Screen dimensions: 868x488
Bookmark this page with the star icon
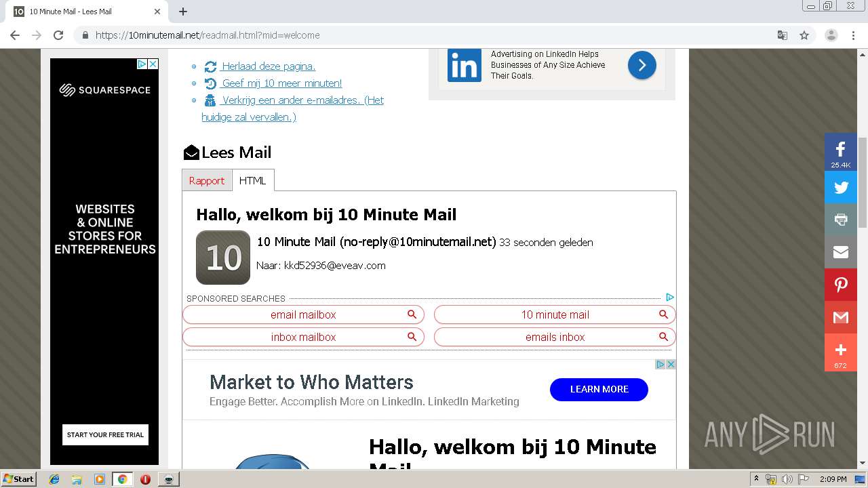click(804, 35)
